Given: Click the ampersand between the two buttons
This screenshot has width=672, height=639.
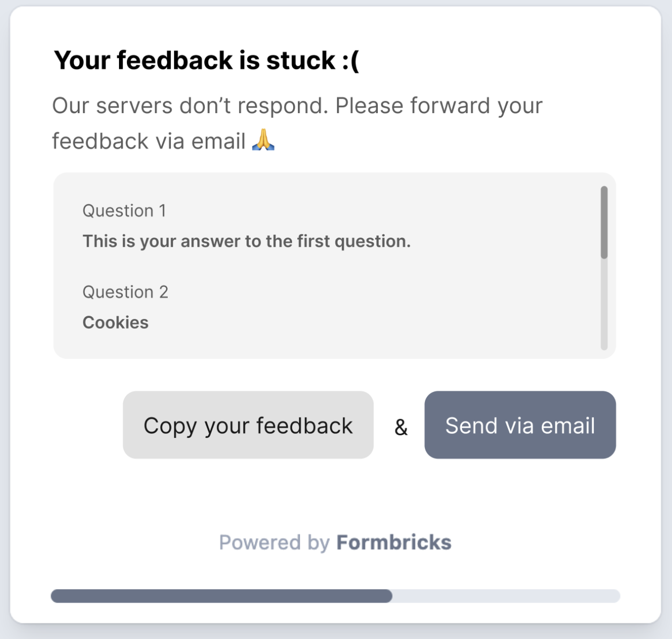Looking at the screenshot, I should 401,427.
